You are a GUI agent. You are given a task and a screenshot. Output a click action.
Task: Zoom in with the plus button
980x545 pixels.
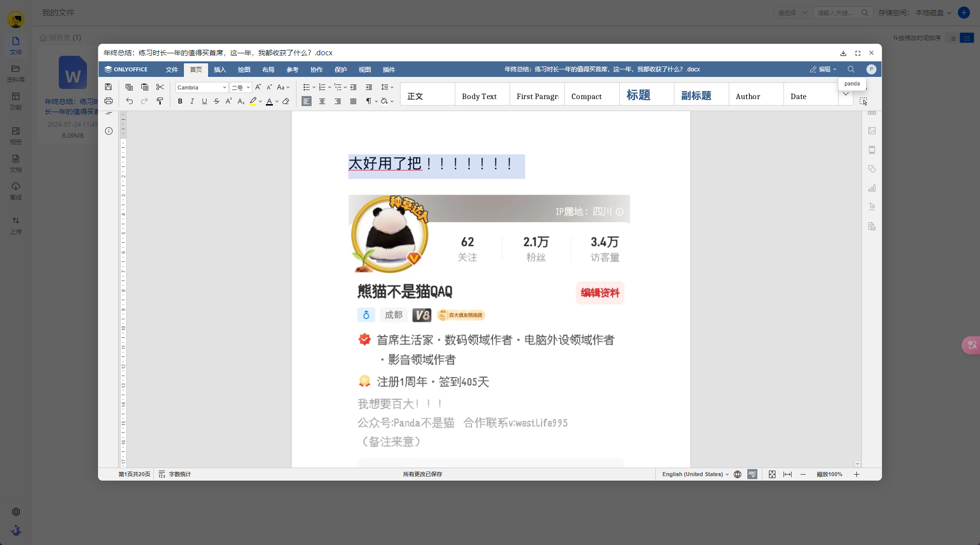tap(856, 474)
